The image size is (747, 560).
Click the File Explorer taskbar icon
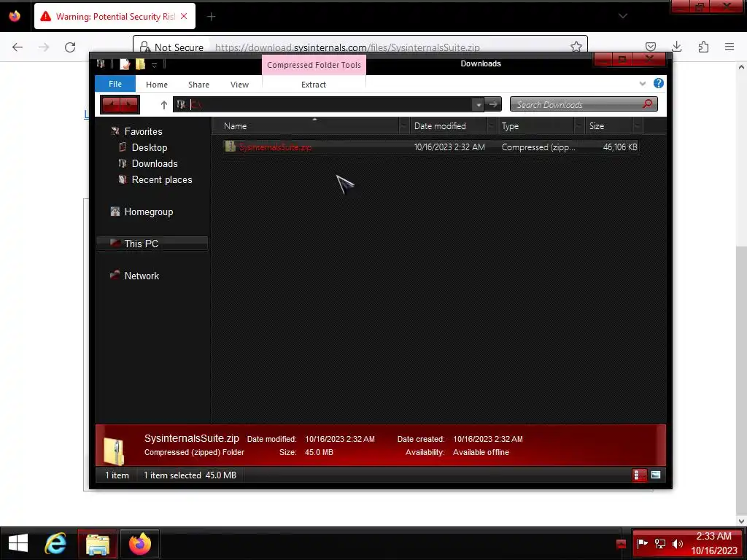coord(98,544)
